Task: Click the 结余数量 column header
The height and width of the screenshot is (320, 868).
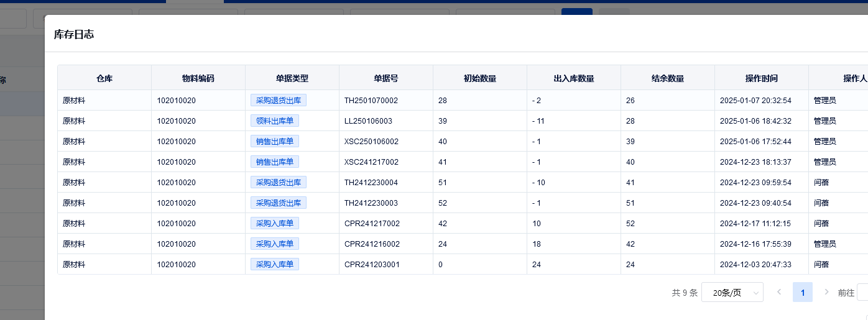Action: [667, 78]
